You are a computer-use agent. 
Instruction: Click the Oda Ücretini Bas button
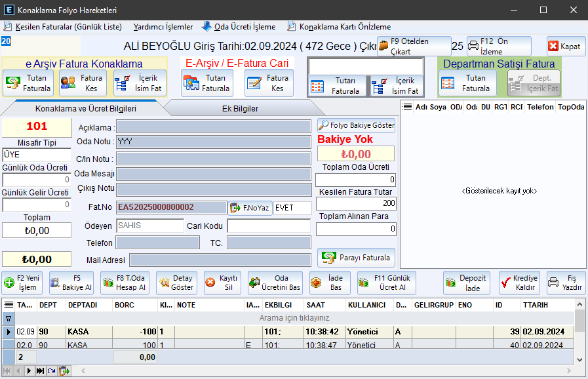pyautogui.click(x=275, y=283)
